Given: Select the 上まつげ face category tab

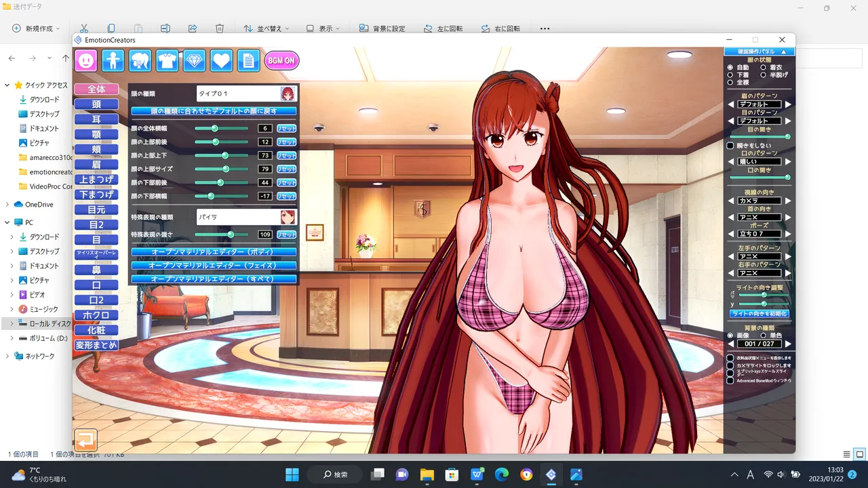Looking at the screenshot, I should pos(96,180).
